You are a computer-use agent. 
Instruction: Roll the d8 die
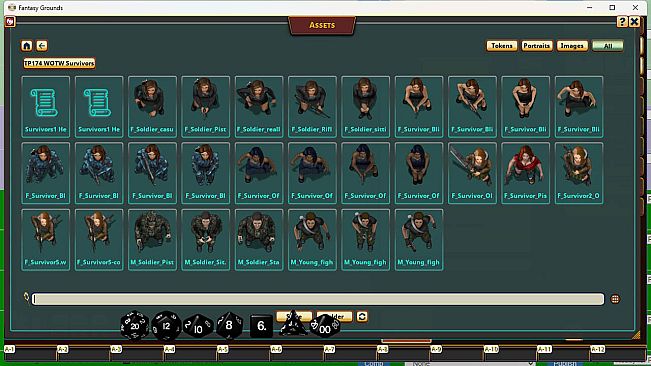point(229,326)
